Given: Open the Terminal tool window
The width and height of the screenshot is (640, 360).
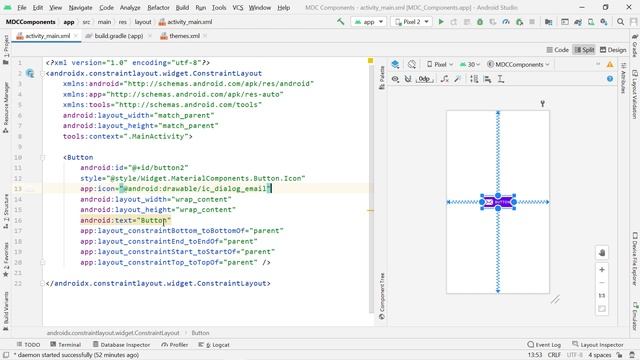Looking at the screenshot, I should pyautogui.click(x=65, y=344).
